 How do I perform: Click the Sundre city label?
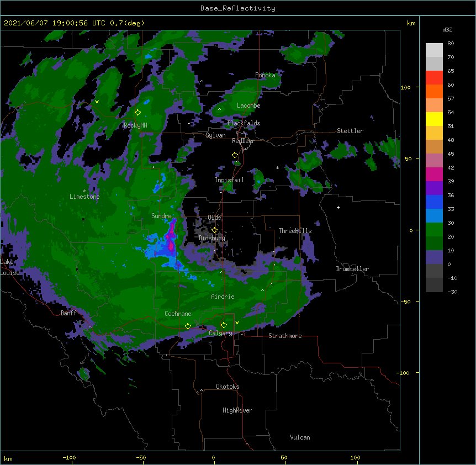pyautogui.click(x=161, y=216)
